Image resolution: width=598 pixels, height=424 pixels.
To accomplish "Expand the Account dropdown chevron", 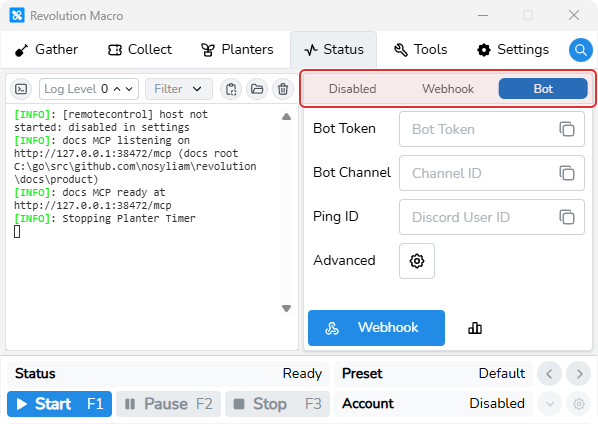I will point(550,404).
